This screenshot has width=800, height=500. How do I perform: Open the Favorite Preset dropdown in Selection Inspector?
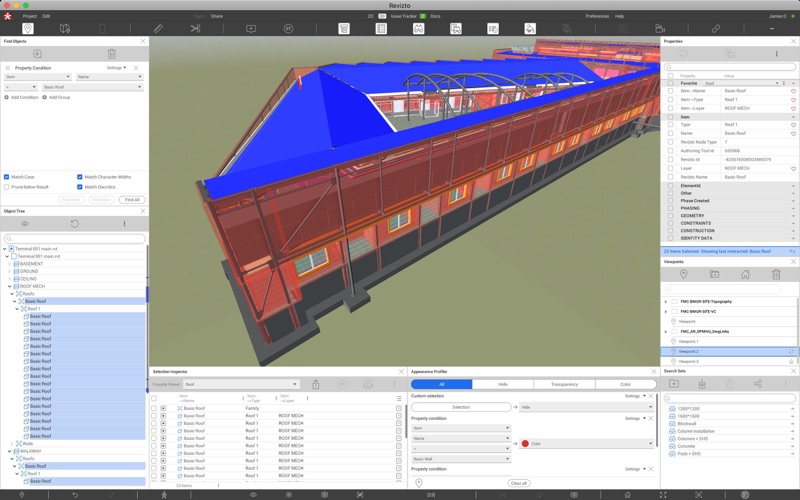coord(240,384)
